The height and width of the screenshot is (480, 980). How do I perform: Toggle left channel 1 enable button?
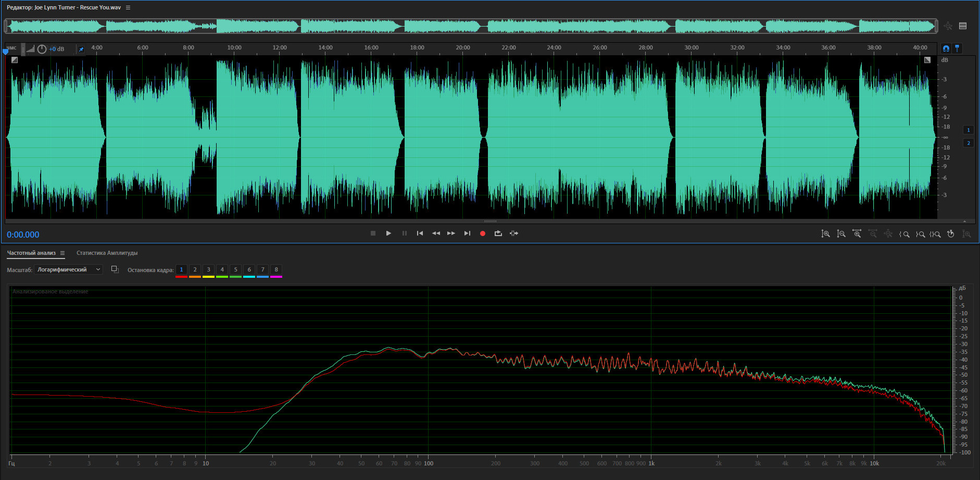tap(968, 130)
